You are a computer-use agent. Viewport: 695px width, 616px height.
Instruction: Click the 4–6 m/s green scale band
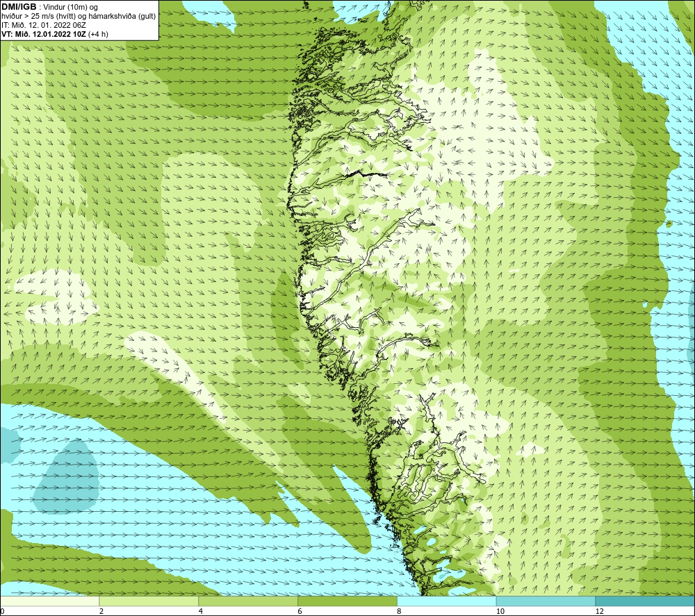click(248, 601)
